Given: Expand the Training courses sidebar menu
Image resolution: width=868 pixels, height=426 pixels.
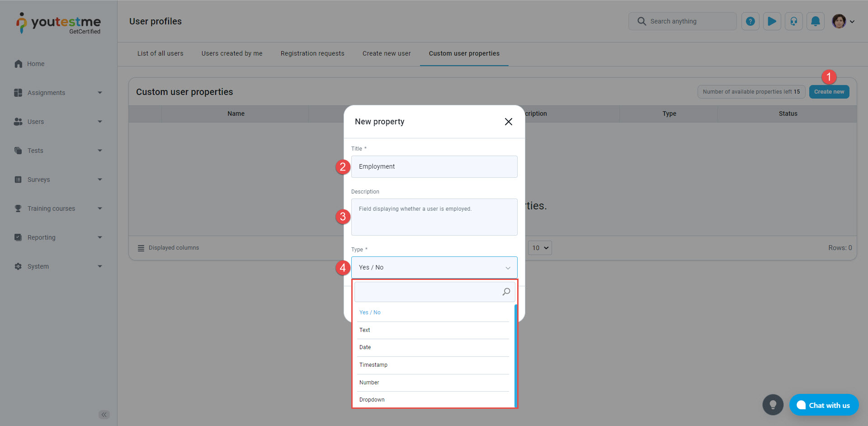Looking at the screenshot, I should 59,208.
